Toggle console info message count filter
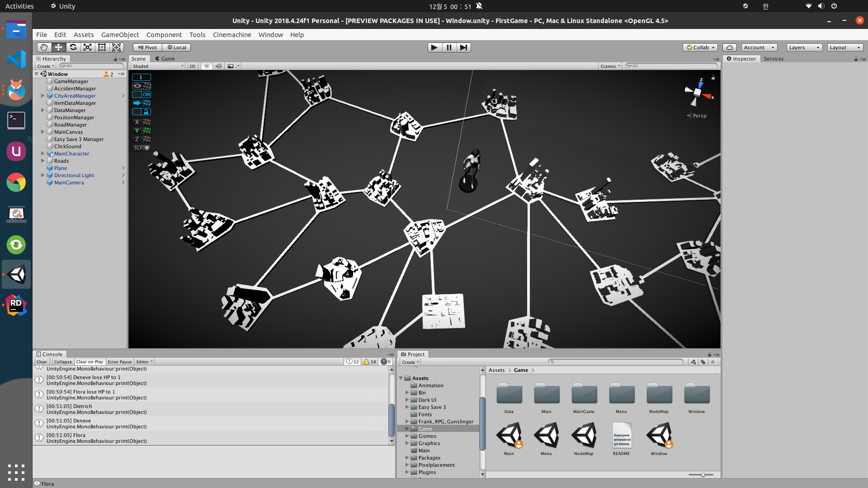Viewport: 868px width, 488px height. pos(353,362)
